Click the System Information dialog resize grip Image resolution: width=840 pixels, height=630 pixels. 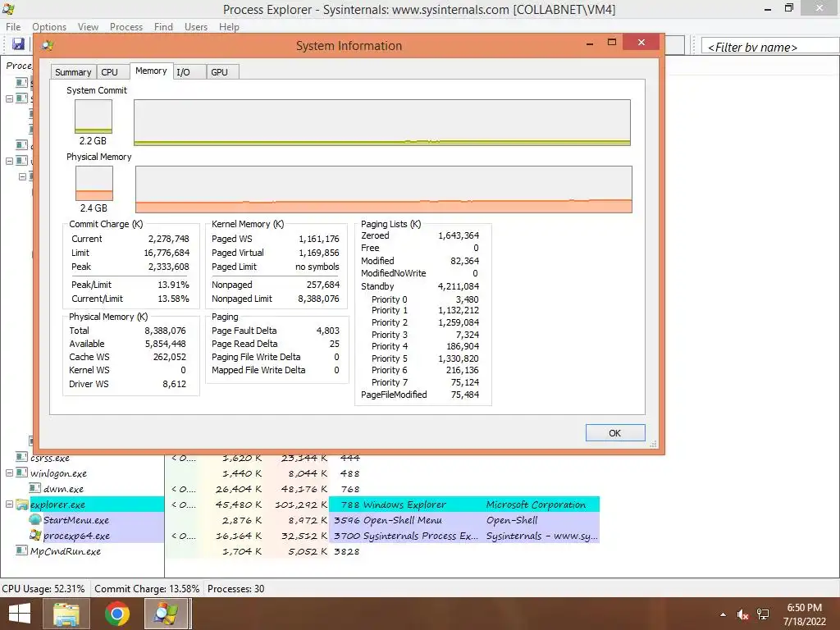coord(653,444)
